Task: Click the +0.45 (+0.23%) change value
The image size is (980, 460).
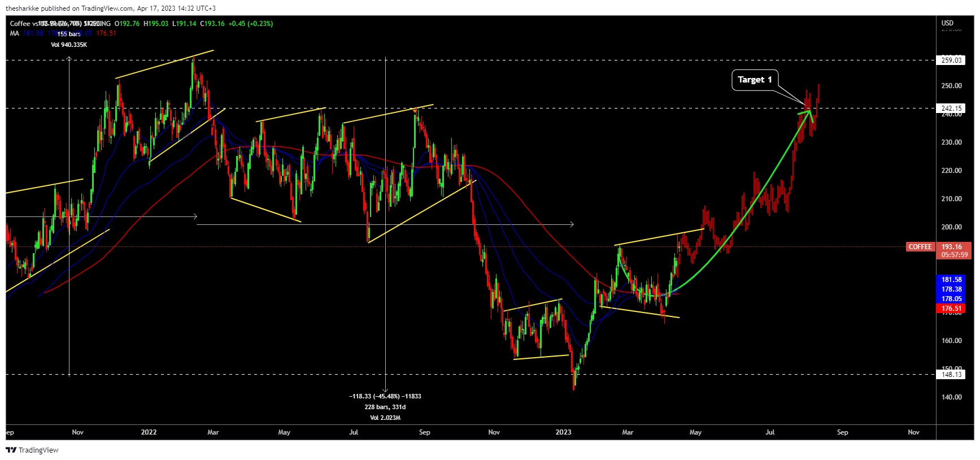Action: pyautogui.click(x=251, y=24)
